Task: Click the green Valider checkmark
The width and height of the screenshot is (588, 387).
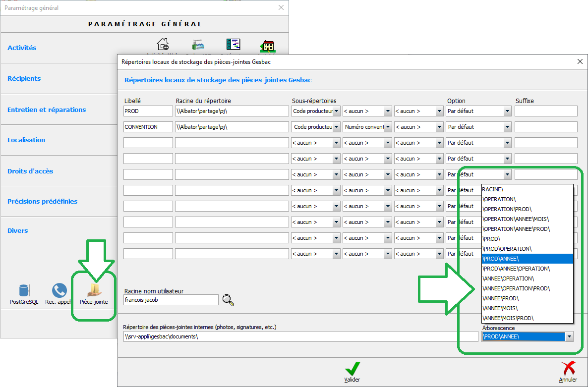Action: pos(352,369)
